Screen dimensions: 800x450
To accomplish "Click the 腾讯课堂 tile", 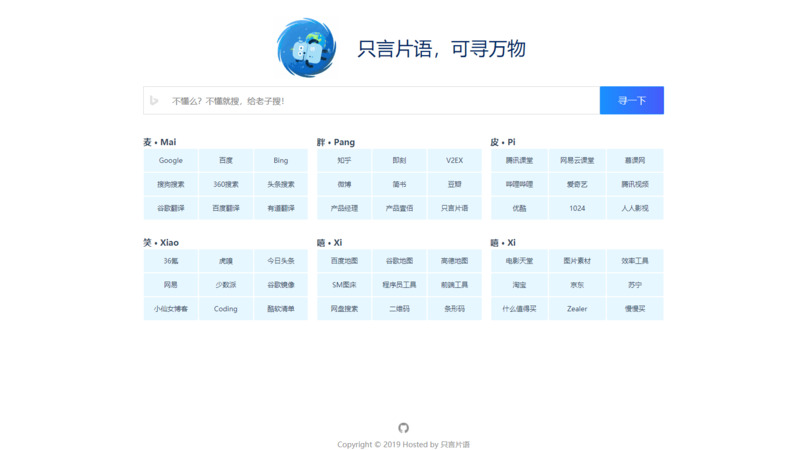I will 519,160.
